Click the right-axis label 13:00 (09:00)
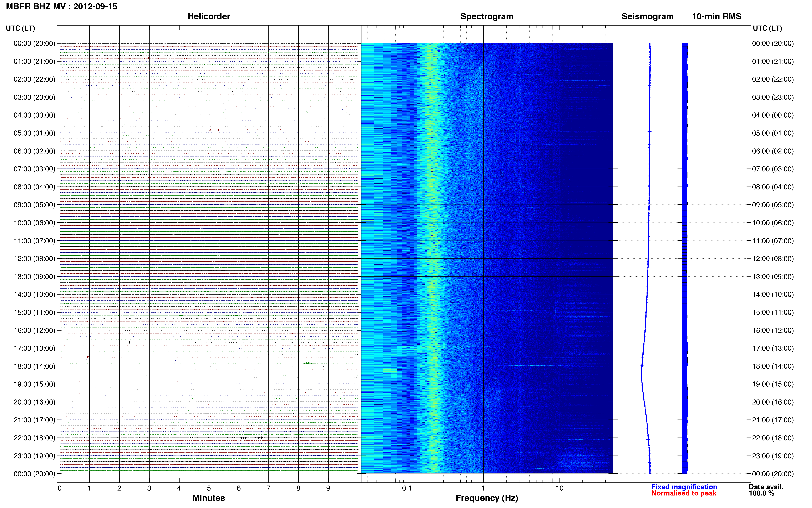The image size is (812, 508). (x=773, y=277)
